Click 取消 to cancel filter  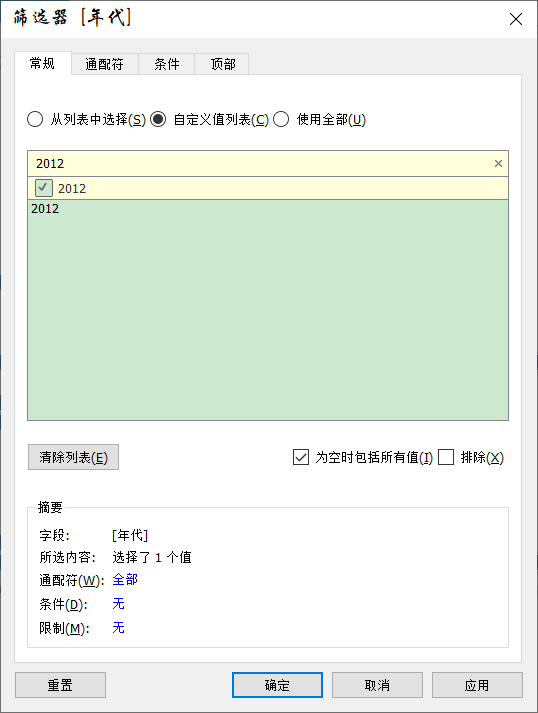[x=377, y=685]
